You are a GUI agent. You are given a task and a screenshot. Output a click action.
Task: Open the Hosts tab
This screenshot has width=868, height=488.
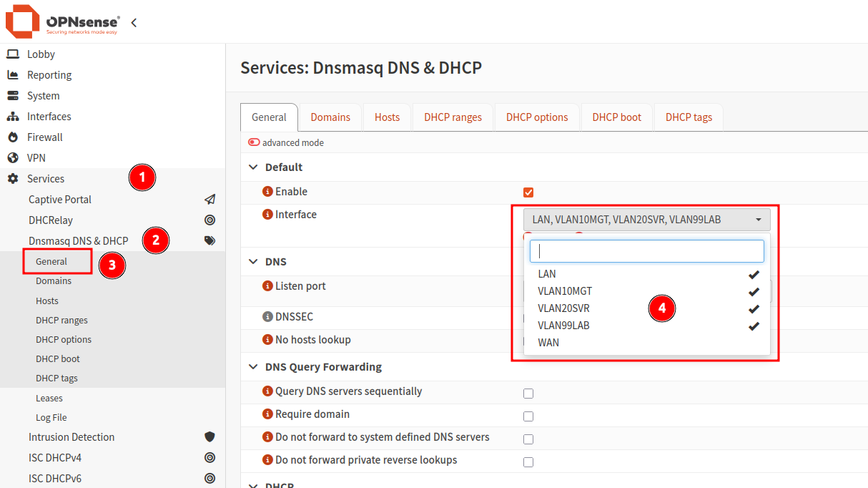click(387, 117)
